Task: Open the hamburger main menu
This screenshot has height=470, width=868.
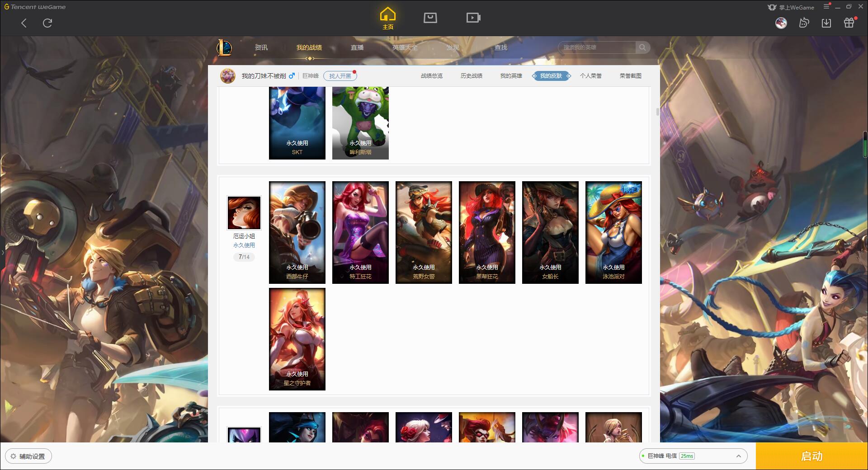Action: coord(826,7)
